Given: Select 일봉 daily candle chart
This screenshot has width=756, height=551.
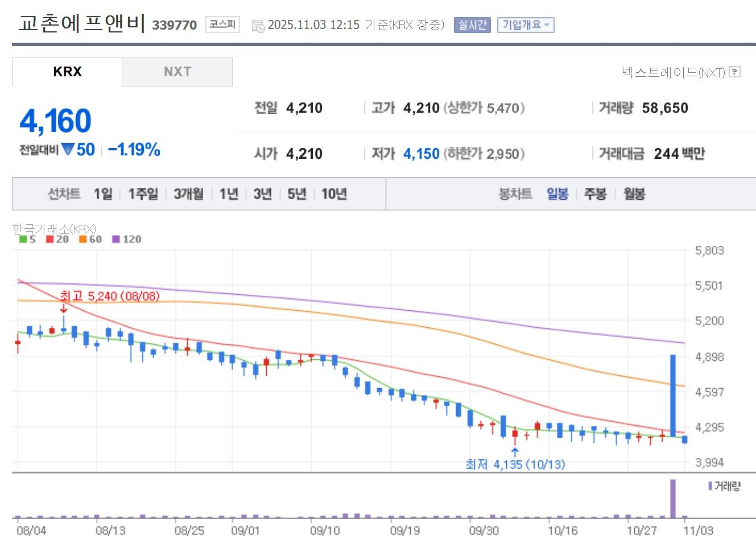Looking at the screenshot, I should click(557, 194).
